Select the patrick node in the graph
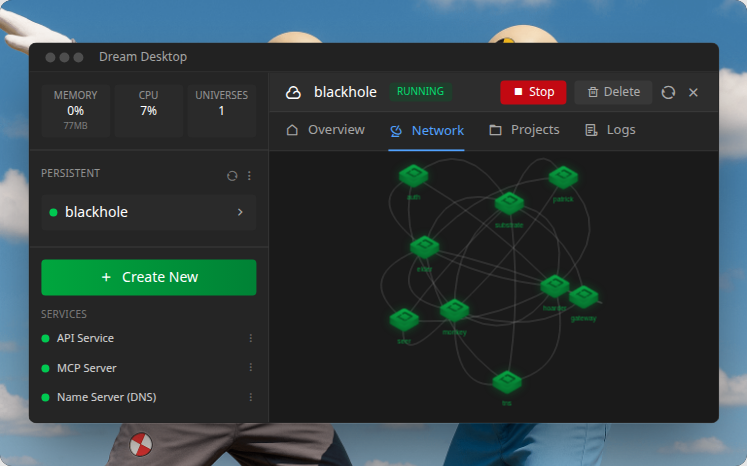Viewport: 747px width, 466px height. pyautogui.click(x=563, y=177)
